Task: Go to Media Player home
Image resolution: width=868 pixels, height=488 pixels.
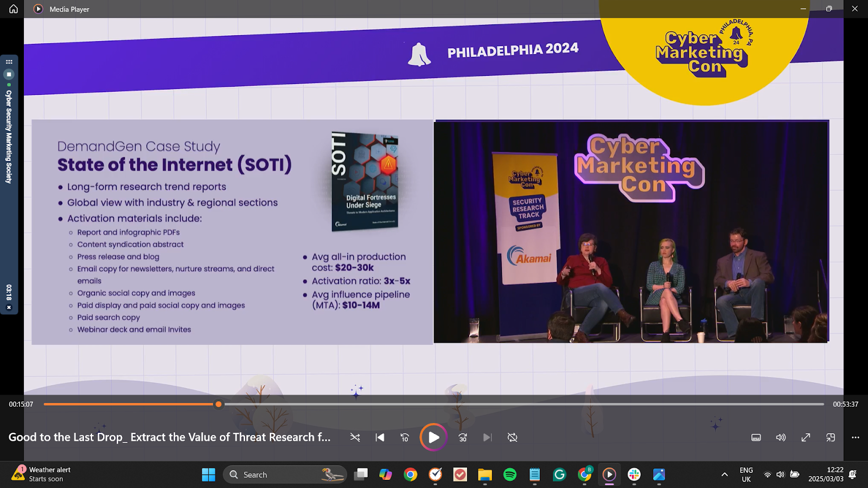Action: tap(14, 9)
